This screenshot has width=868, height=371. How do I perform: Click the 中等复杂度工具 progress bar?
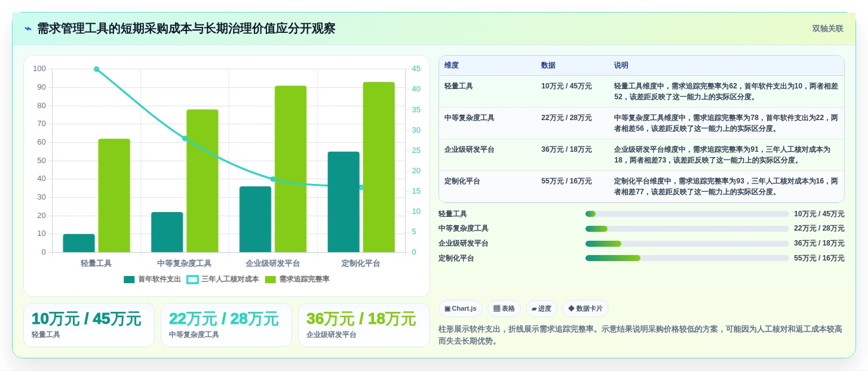pyautogui.click(x=687, y=229)
